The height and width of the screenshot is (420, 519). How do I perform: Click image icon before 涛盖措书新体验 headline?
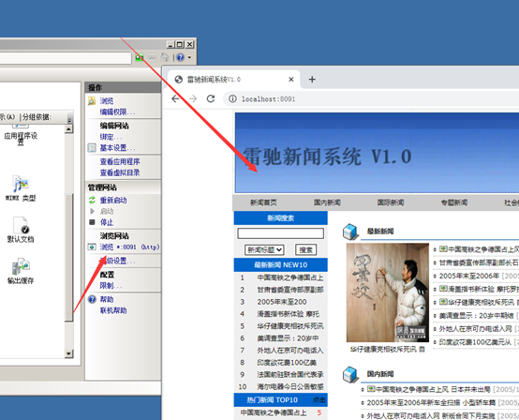tap(443, 289)
